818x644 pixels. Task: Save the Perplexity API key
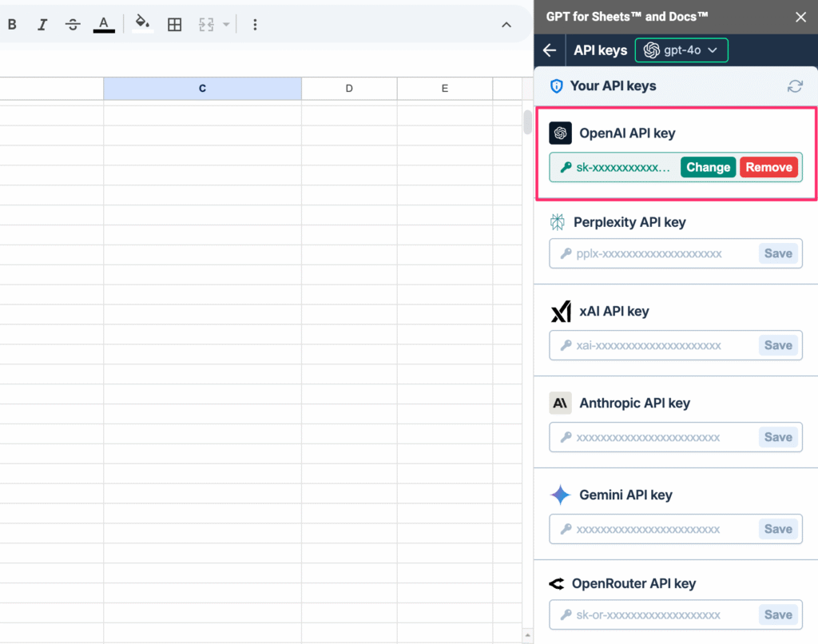pyautogui.click(x=778, y=253)
